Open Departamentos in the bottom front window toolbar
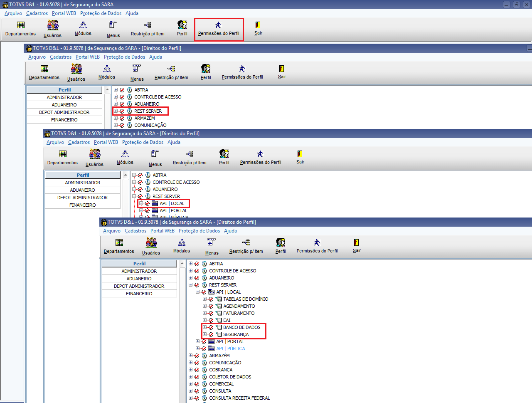Viewport: 532px width, 403px height. point(119,246)
